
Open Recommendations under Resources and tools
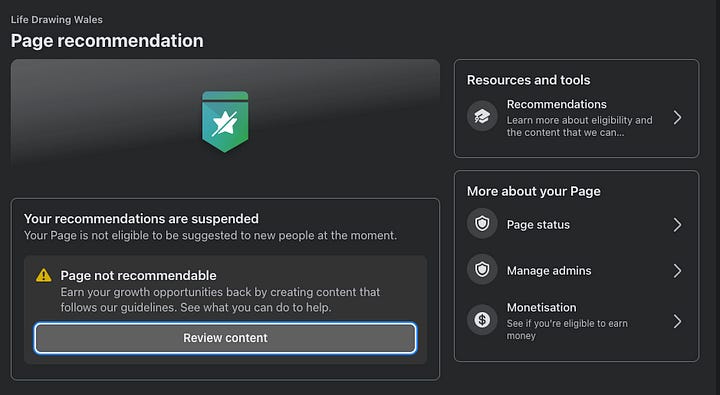tap(576, 118)
